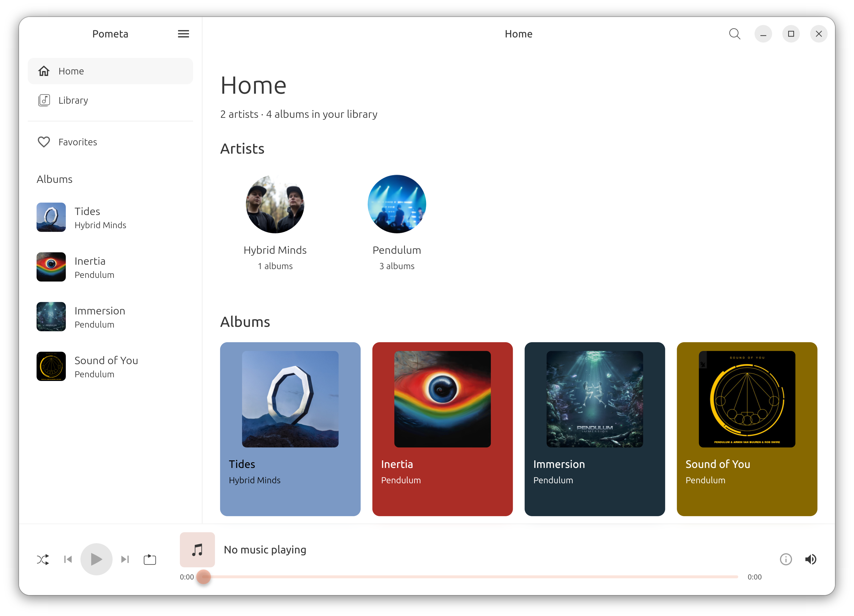Viewport: 854px width, 616px height.
Task: Click the '1 albums' label under Hybrid Minds
Action: 275,266
